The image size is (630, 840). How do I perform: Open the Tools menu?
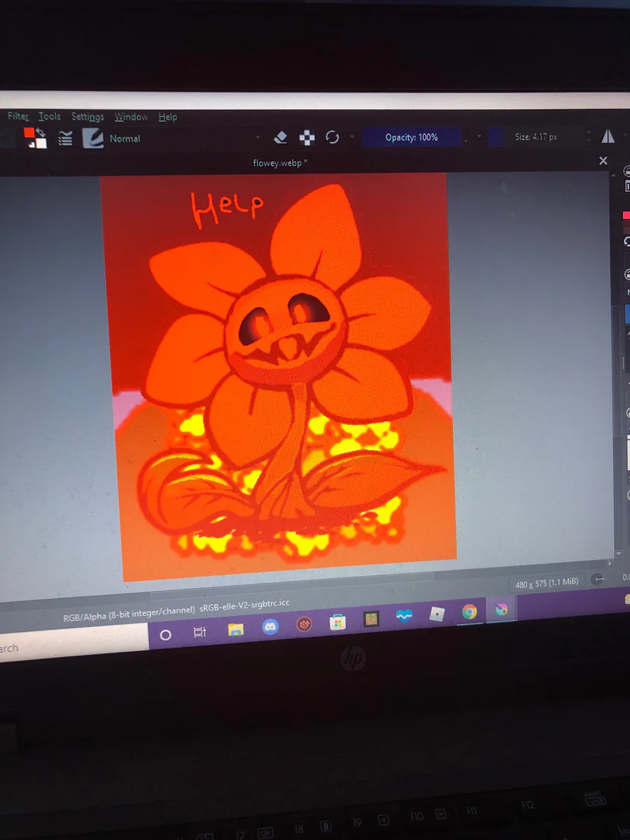tap(50, 116)
